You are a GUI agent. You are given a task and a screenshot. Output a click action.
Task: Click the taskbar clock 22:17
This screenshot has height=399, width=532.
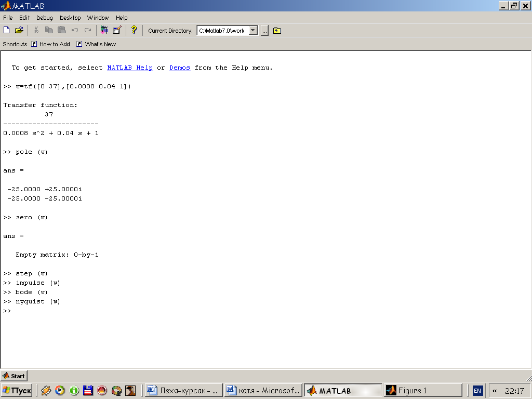515,391
